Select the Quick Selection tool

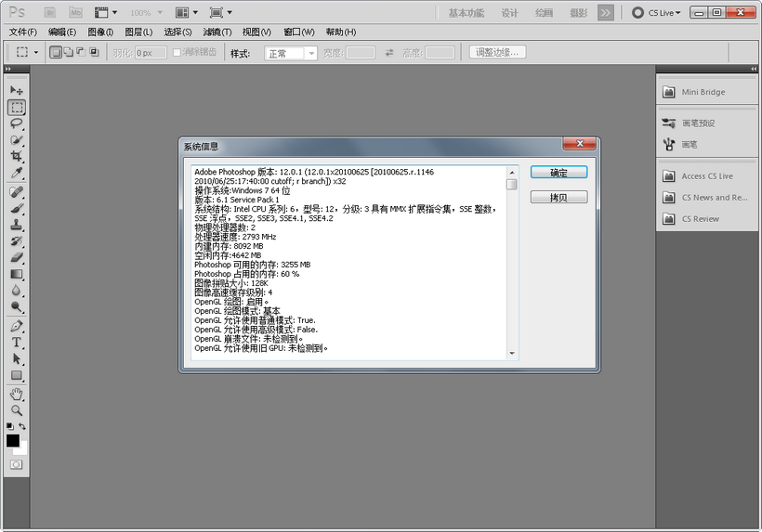click(16, 140)
